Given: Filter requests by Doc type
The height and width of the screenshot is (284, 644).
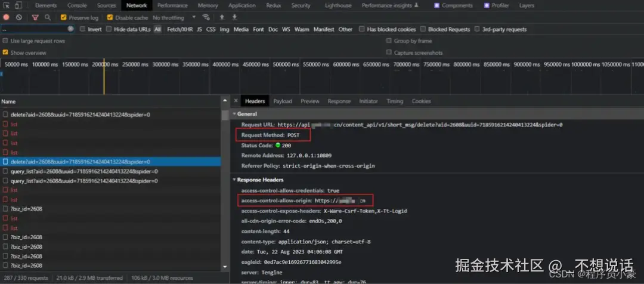Looking at the screenshot, I should pyautogui.click(x=273, y=29).
